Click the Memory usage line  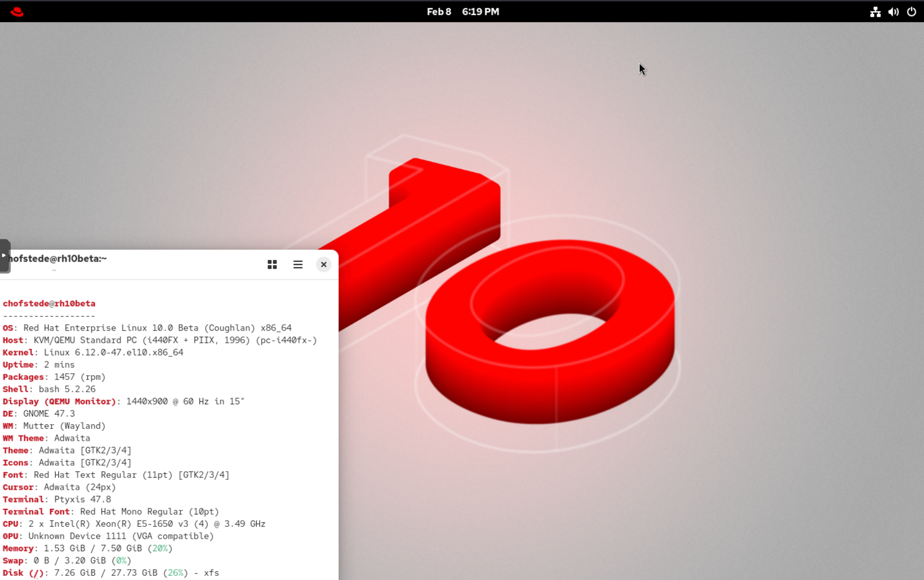[88, 549]
